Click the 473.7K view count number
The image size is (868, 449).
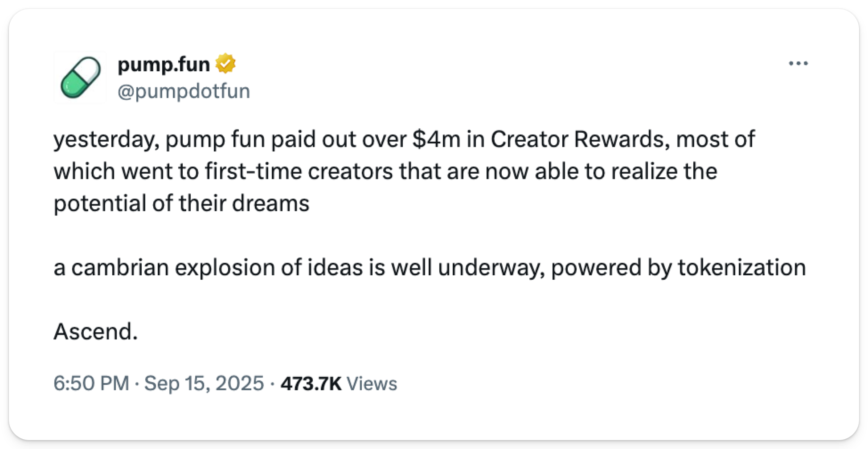point(311,383)
